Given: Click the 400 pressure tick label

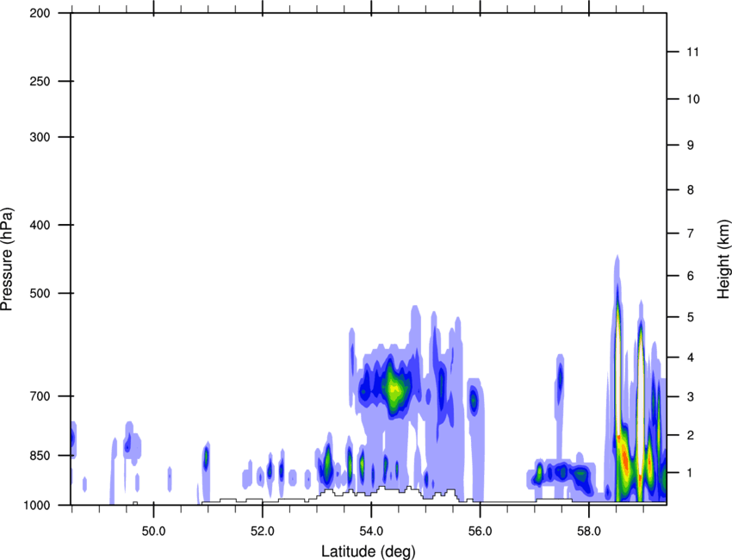Looking at the screenshot, I should click(x=40, y=225).
